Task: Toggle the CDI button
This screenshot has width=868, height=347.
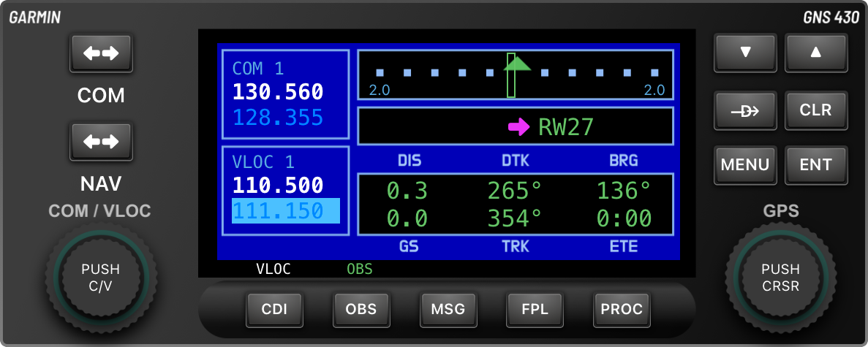Action: click(x=274, y=309)
